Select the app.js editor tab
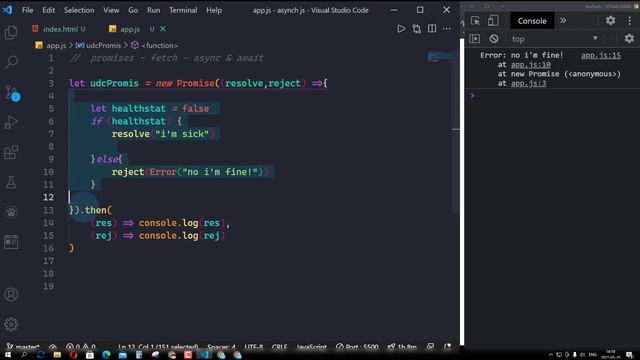 130,29
